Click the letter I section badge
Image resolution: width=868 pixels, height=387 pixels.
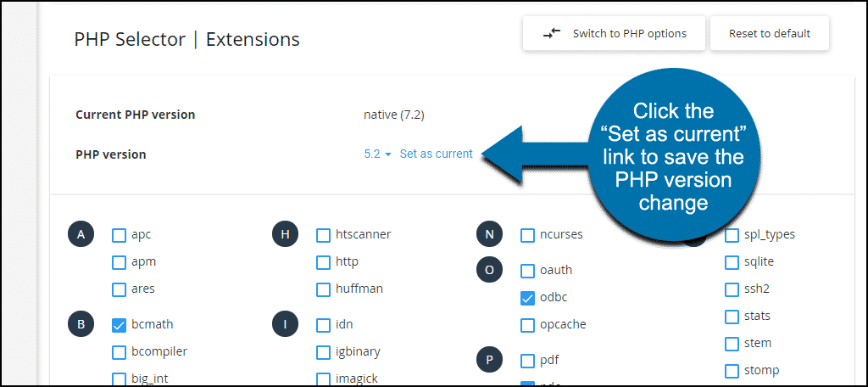tap(285, 323)
